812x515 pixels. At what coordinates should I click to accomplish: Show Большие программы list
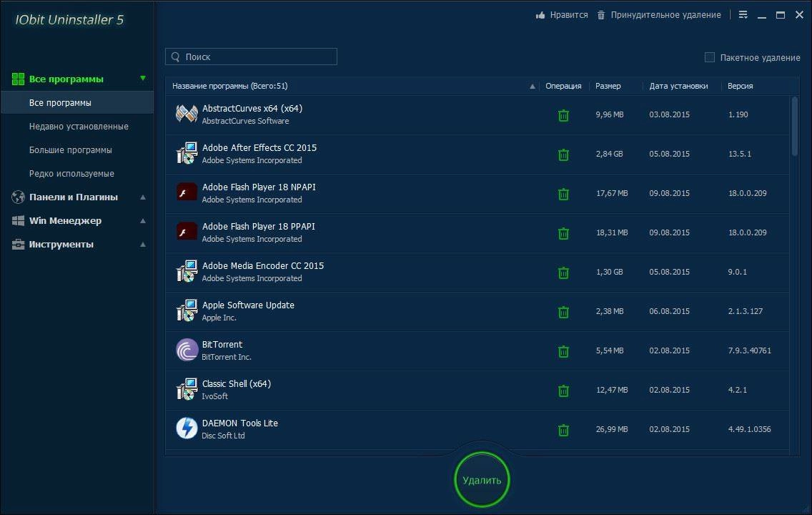click(x=71, y=149)
